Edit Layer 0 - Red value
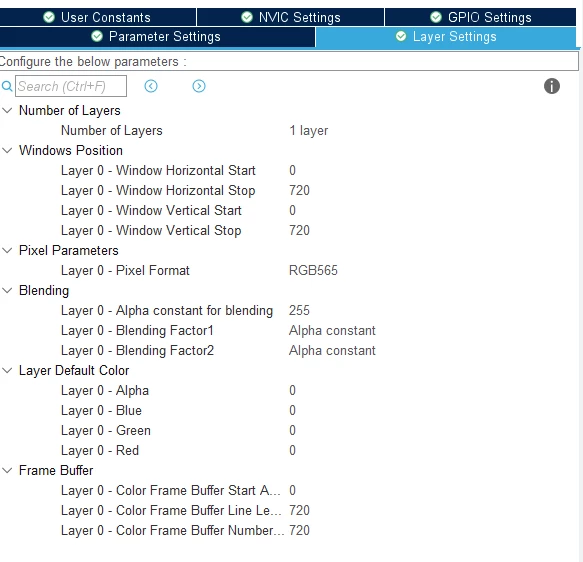The width and height of the screenshot is (583, 562). (x=293, y=450)
